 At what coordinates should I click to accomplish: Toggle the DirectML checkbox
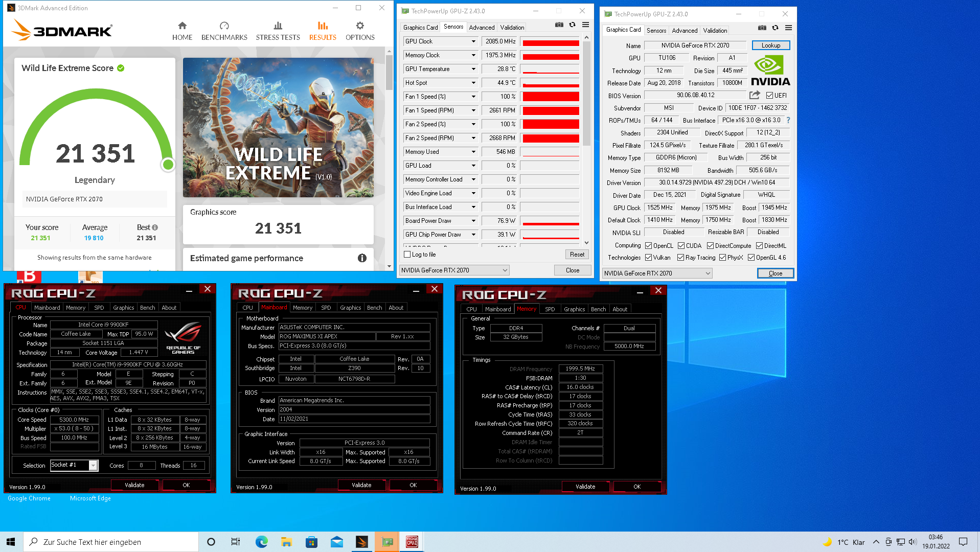click(759, 246)
